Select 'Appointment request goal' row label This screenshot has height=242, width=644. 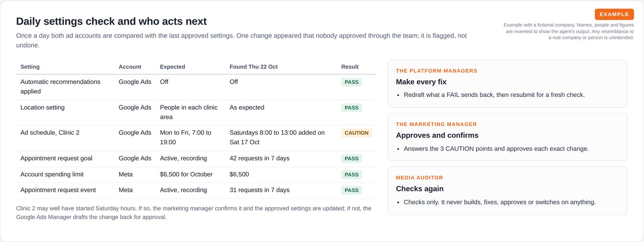click(x=56, y=158)
